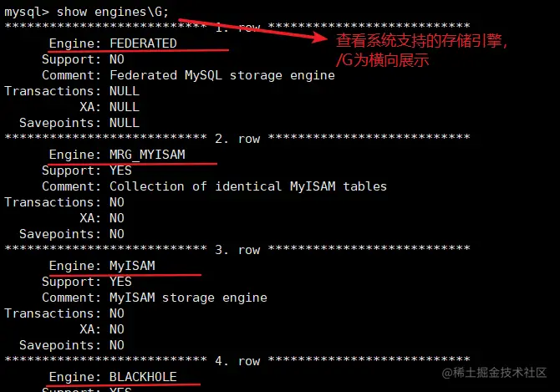
Task: Click the Savepoints: NULL line
Action: coord(79,123)
